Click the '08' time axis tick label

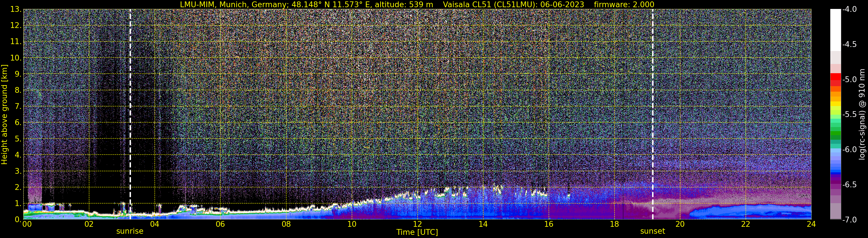(286, 224)
